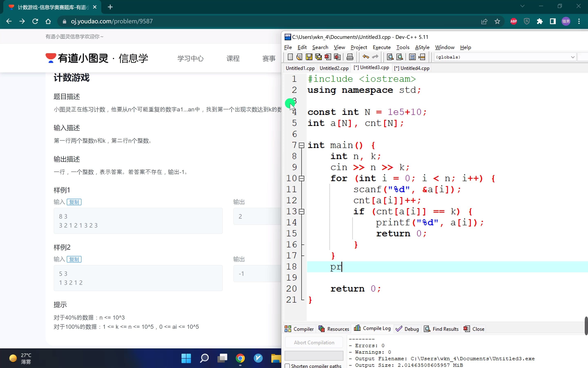Screen dimensions: 588x368
Task: Open the Search menu in Dev-C++
Action: 320,47
